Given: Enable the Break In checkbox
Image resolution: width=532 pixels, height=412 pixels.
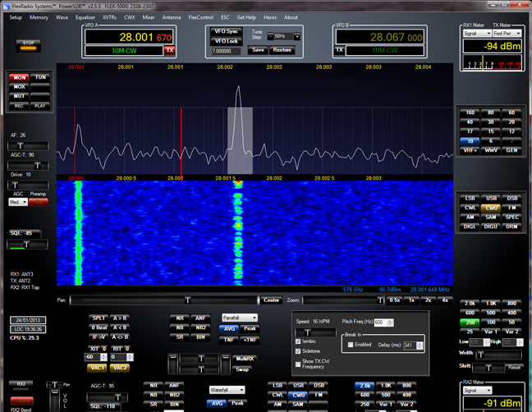Looking at the screenshot, I should [351, 345].
